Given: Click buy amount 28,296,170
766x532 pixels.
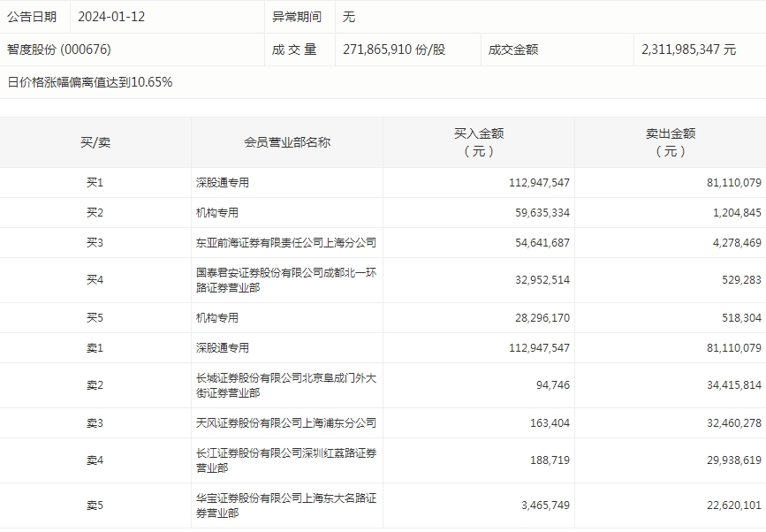Looking at the screenshot, I should tap(542, 318).
